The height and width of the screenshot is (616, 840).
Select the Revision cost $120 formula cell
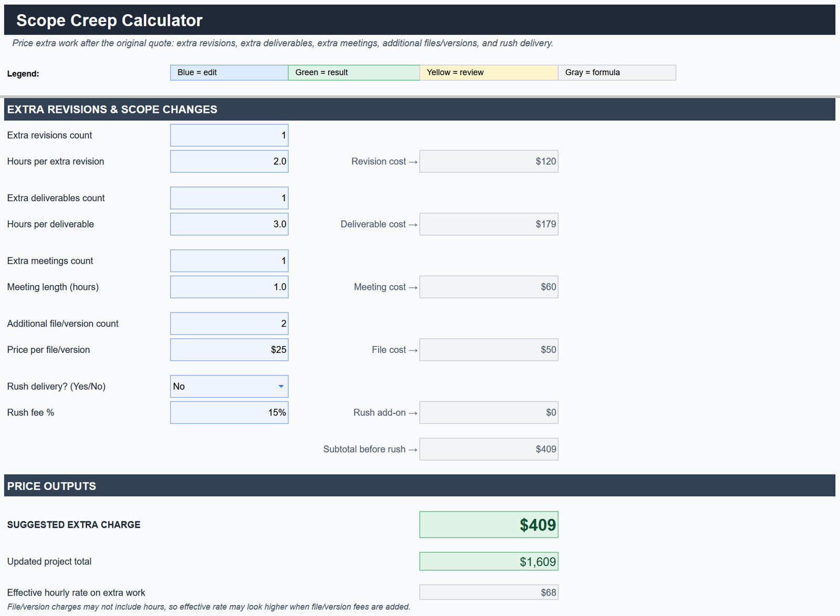[x=489, y=161]
